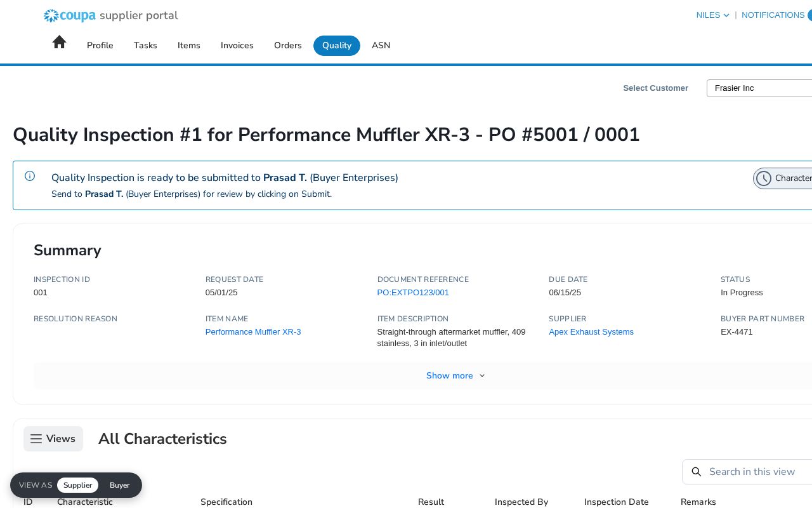The width and height of the screenshot is (812, 508).
Task: Open the Quality tab
Action: pos(337,46)
